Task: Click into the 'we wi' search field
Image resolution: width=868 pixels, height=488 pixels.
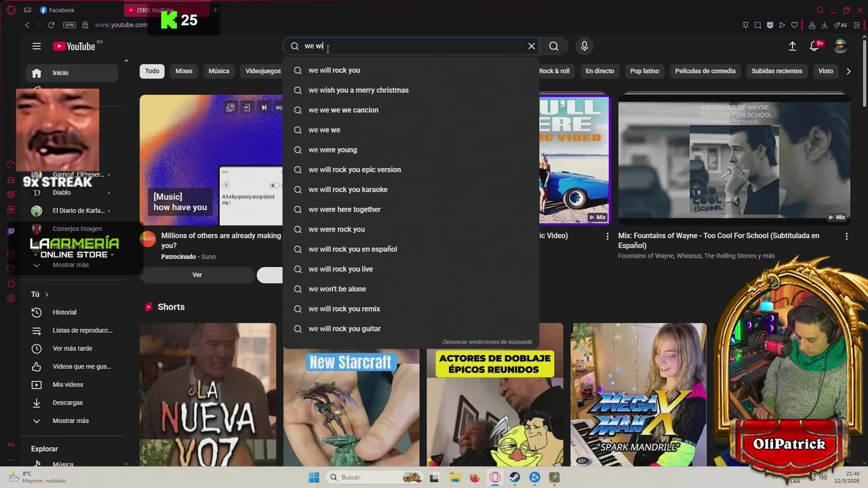Action: (410, 46)
